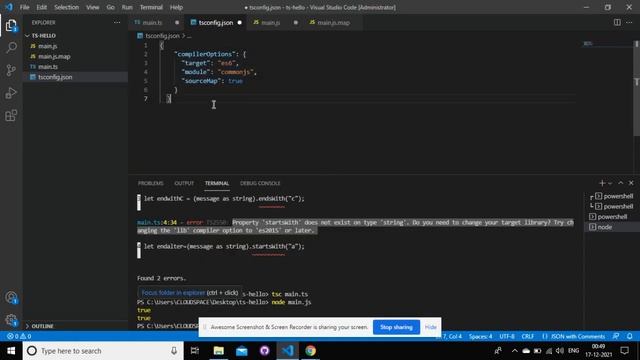Open the Search view in activity bar
The height and width of the screenshot is (360, 640).
(11, 48)
